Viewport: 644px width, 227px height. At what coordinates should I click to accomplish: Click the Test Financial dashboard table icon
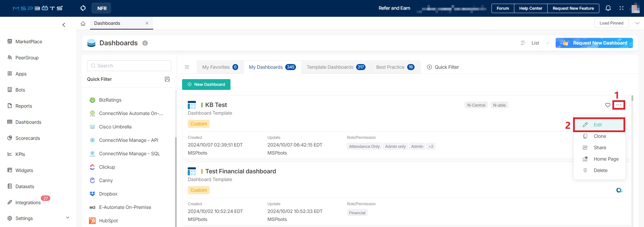(x=192, y=171)
